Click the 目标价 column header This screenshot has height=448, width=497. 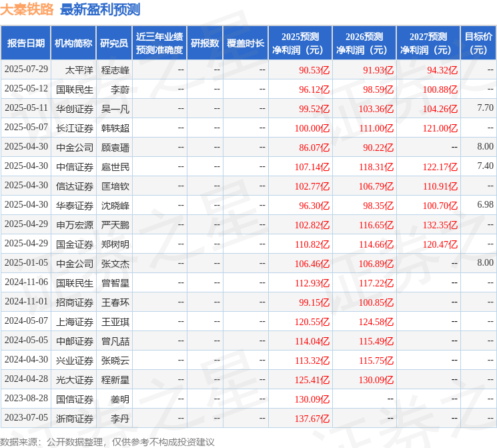(x=478, y=43)
